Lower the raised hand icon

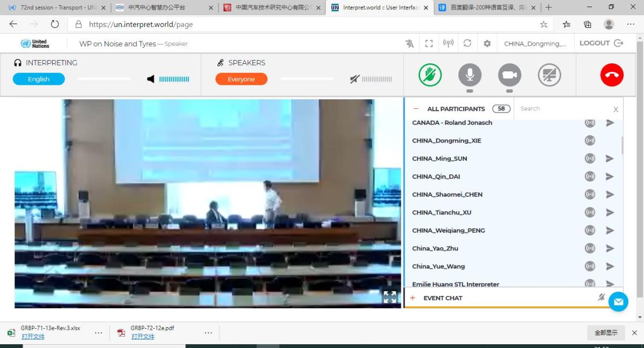(430, 75)
